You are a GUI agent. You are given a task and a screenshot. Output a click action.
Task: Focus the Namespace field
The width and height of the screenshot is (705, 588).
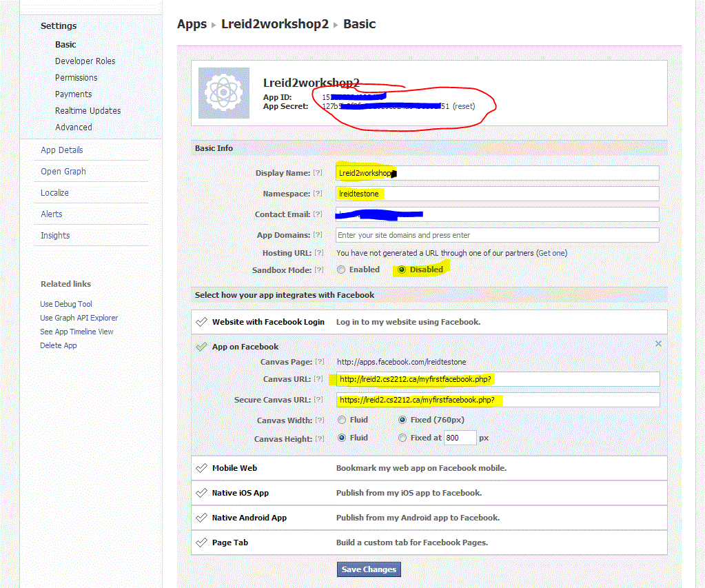pyautogui.click(x=498, y=194)
